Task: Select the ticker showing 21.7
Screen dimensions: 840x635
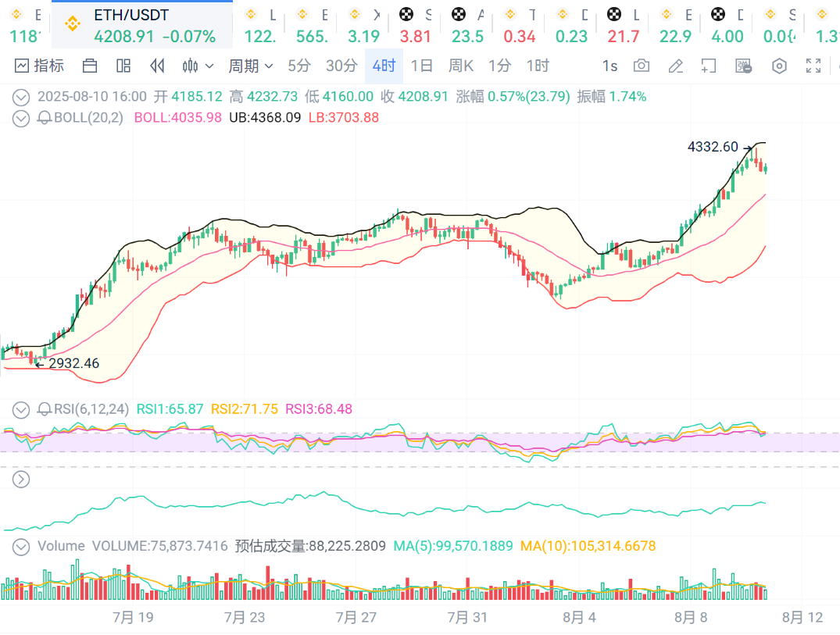Action: pyautogui.click(x=623, y=26)
